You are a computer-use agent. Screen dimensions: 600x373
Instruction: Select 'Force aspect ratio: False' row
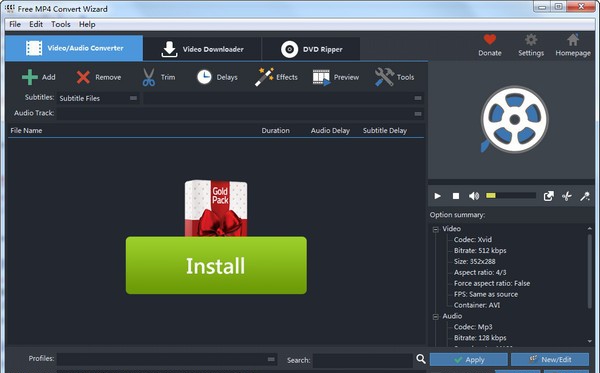point(492,283)
